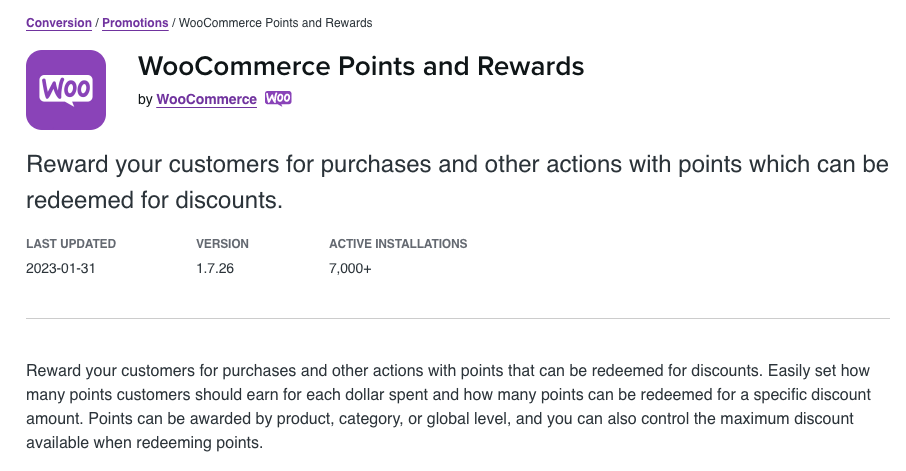Click the current page name in the breadcrumb

click(276, 23)
